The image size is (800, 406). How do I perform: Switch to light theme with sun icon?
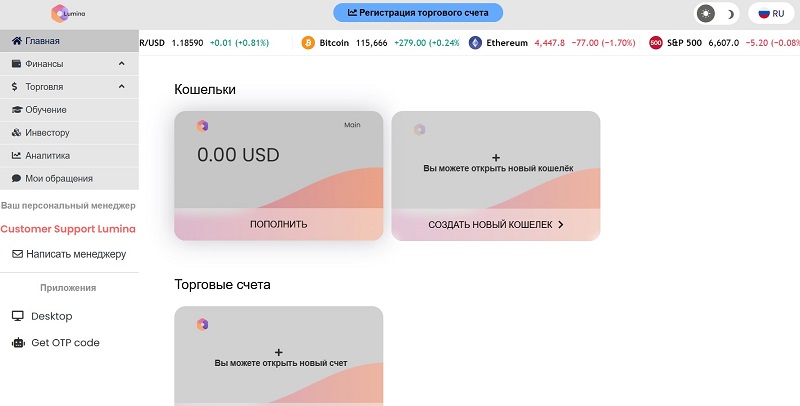pyautogui.click(x=707, y=14)
